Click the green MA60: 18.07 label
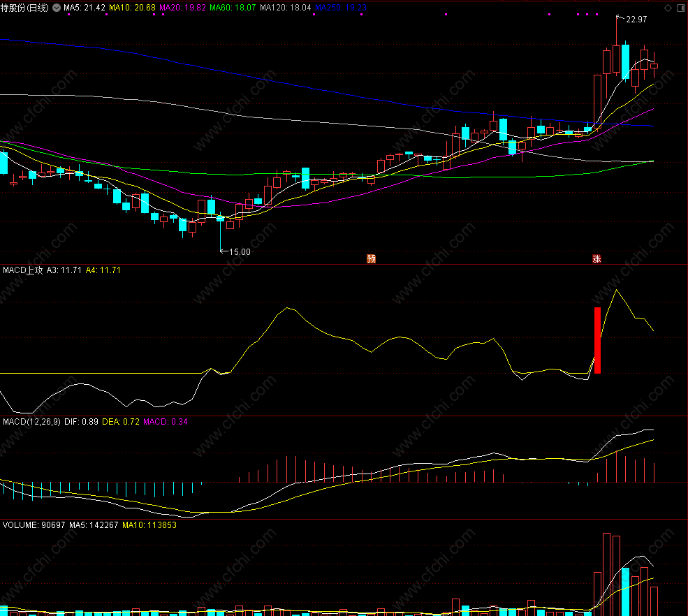The height and width of the screenshot is (616, 688). coord(233,8)
